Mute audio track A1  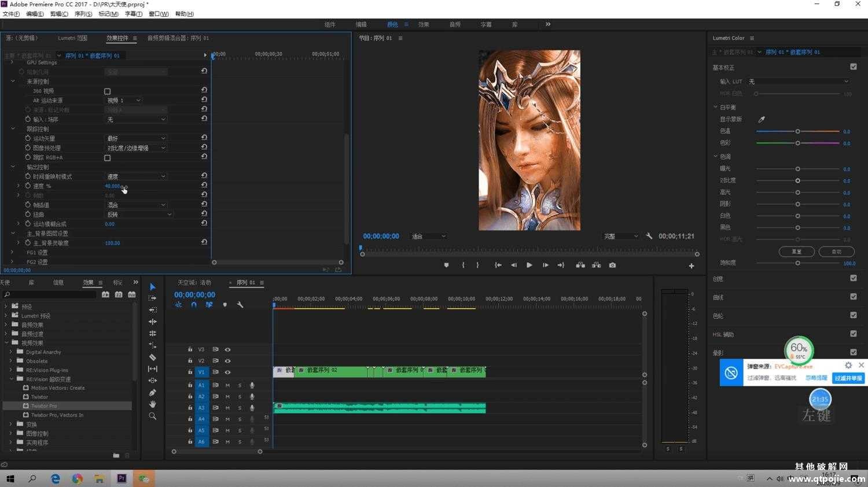coord(227,385)
